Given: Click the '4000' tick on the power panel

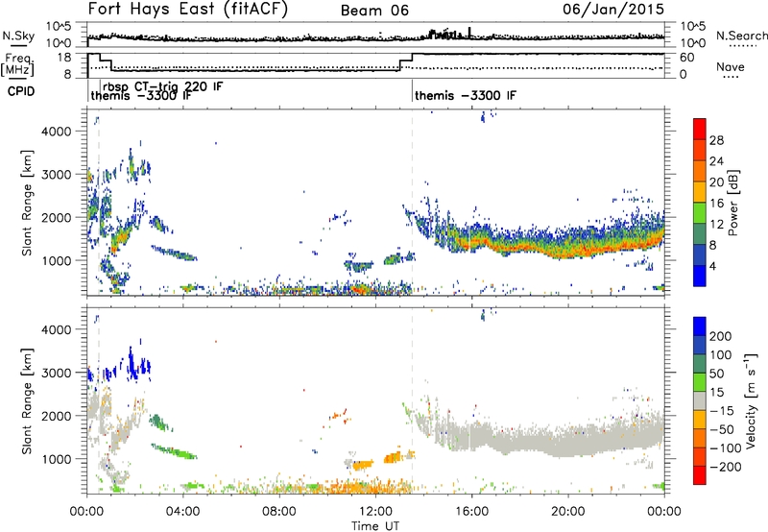Looking at the screenshot, I should pos(57,132).
